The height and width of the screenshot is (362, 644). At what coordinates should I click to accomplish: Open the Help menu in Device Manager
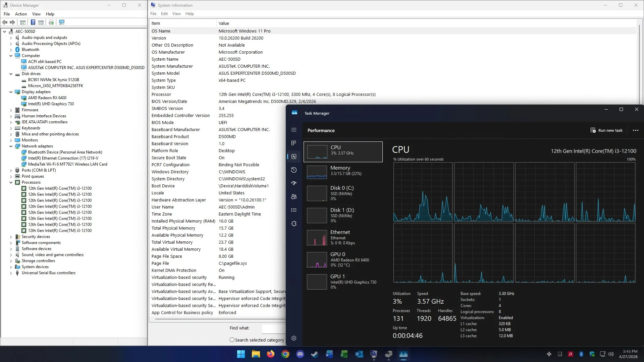[x=50, y=14]
